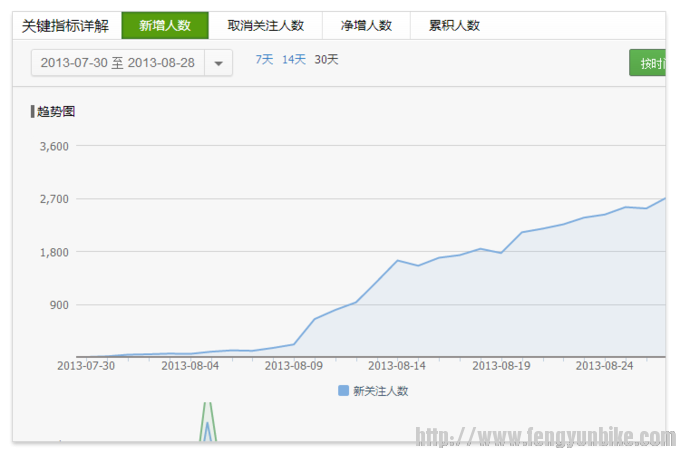Image resolution: width=680 pixels, height=453 pixels.
Task: Open the 取消关注人数 tab
Action: coord(265,26)
